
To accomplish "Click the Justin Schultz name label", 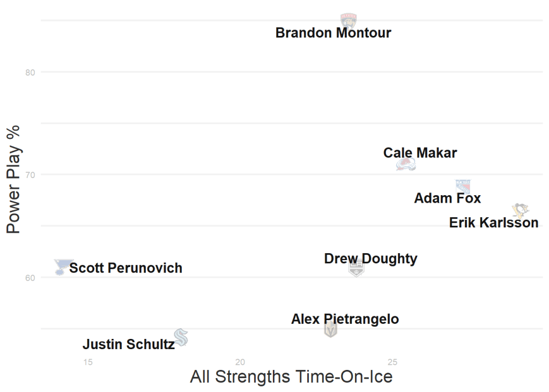I will tap(128, 344).
